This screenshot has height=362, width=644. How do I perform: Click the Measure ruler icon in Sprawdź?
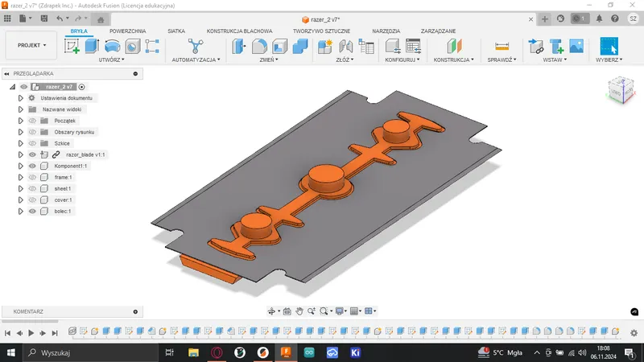tap(502, 47)
